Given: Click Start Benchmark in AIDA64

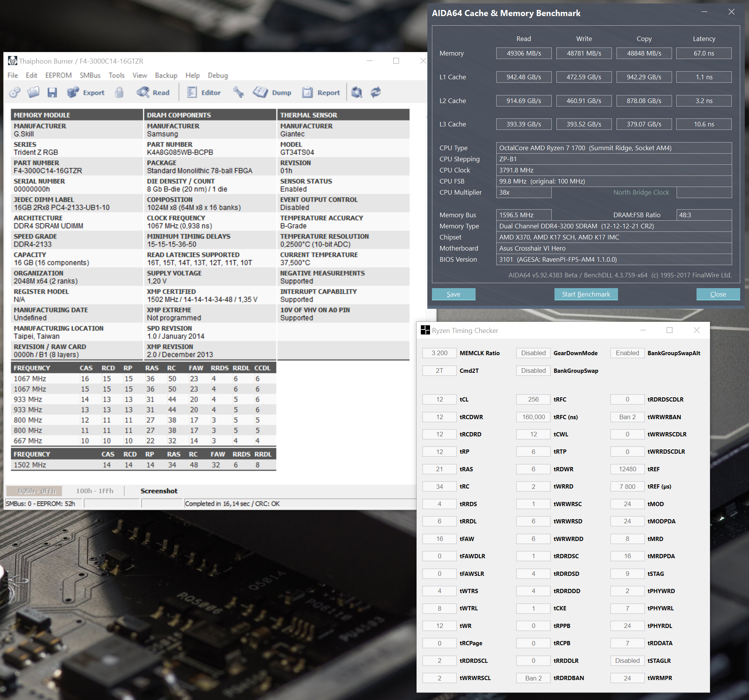Looking at the screenshot, I should pyautogui.click(x=585, y=294).
